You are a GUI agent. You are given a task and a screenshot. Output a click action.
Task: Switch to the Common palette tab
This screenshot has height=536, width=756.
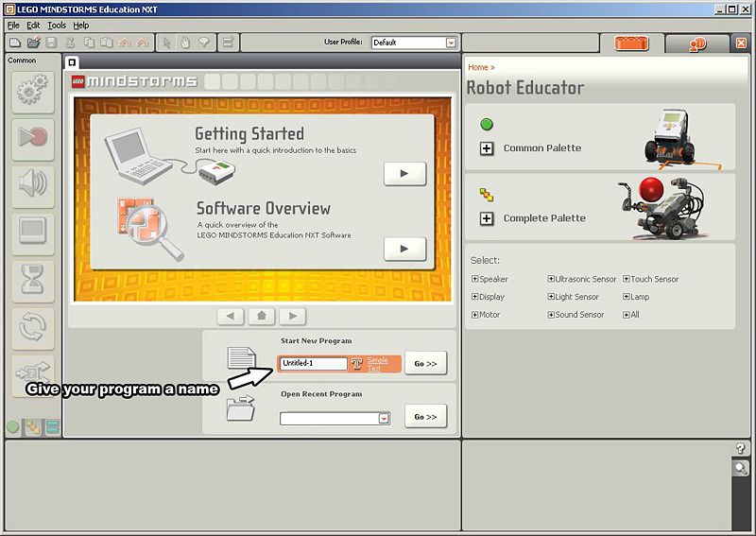tap(13, 426)
